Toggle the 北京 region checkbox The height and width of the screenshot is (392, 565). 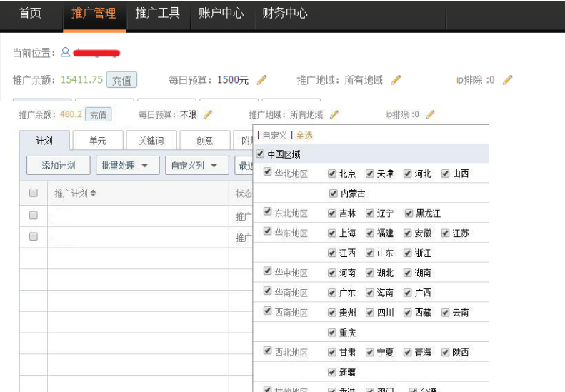332,174
